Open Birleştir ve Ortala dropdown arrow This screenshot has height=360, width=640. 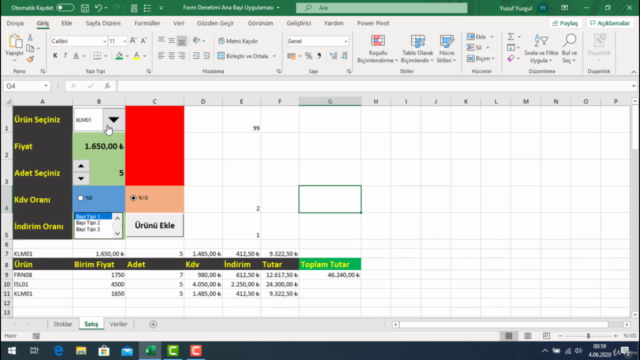click(x=274, y=56)
